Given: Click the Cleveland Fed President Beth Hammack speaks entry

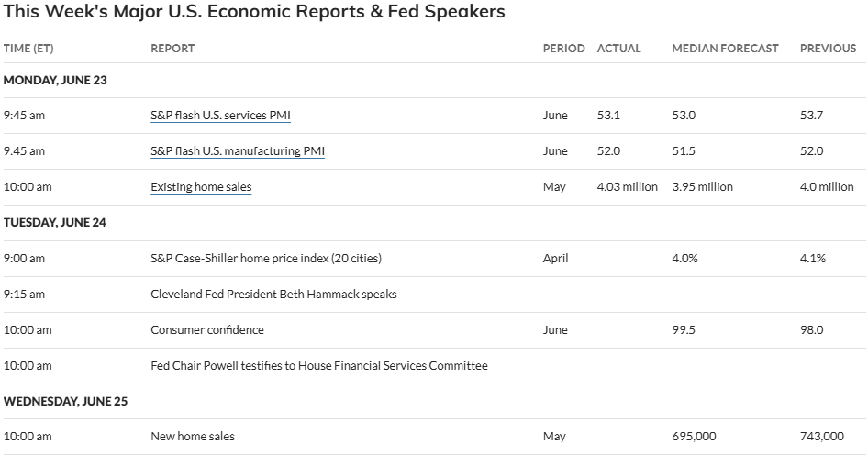Looking at the screenshot, I should [273, 295].
